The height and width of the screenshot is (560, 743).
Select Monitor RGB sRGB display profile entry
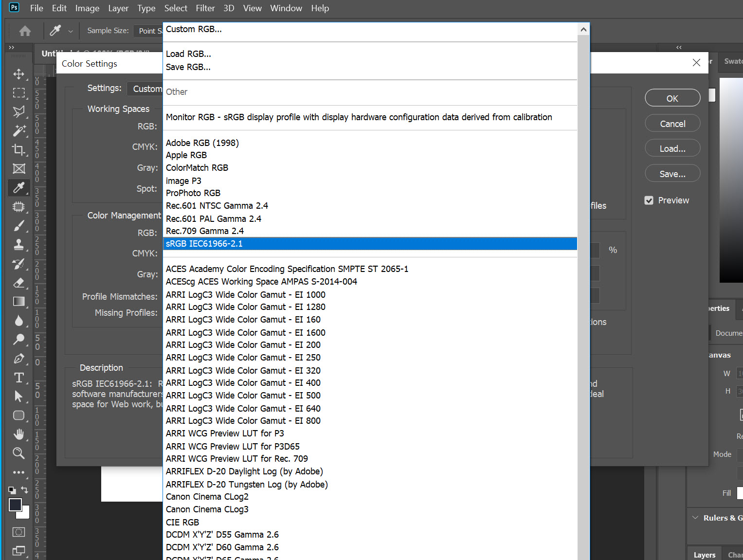370,117
